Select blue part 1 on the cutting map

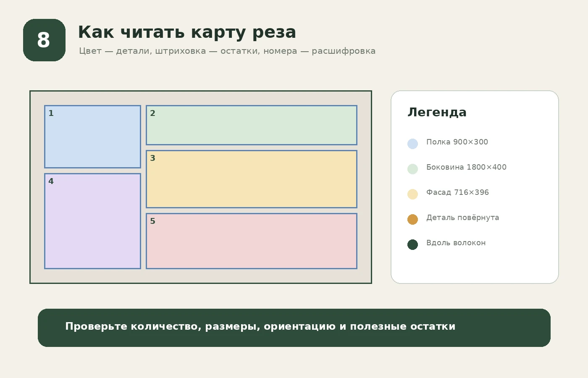click(x=92, y=136)
